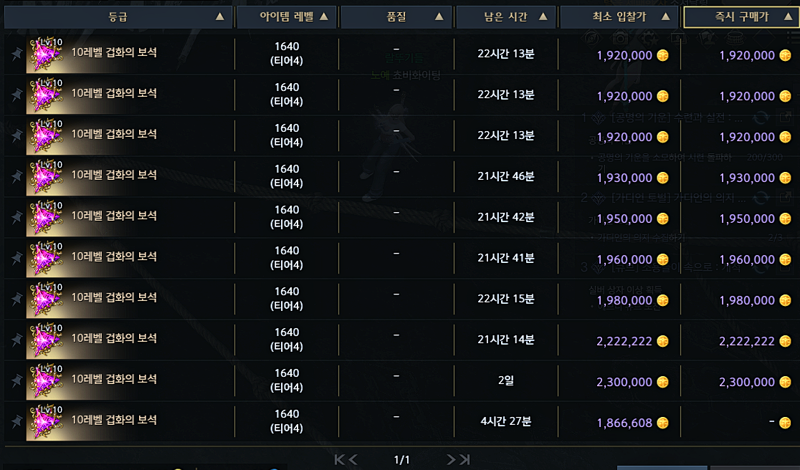Select the listing priced 1,950,000
Image resolution: width=800 pixels, height=470 pixels.
pos(400,217)
